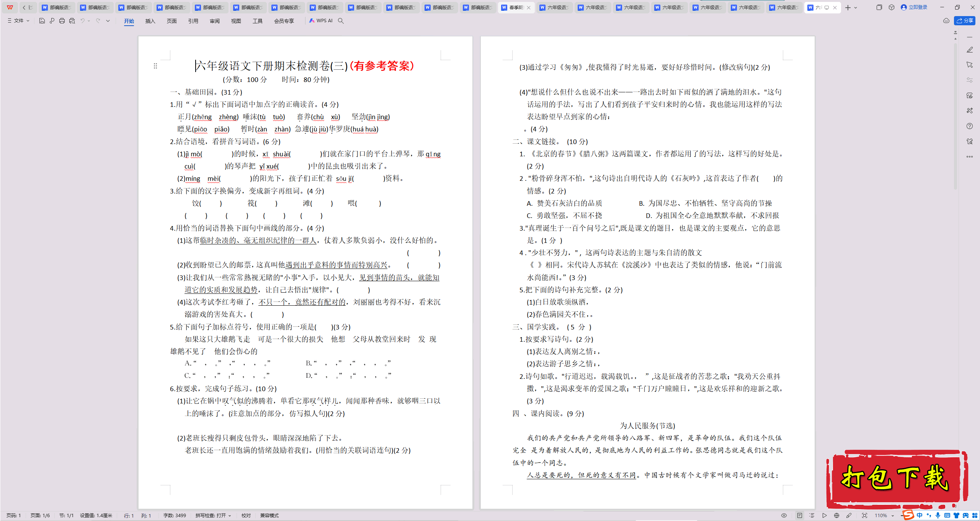
Task: Click the document title 六年级语文下册期末检测卷
Action: pos(272,66)
